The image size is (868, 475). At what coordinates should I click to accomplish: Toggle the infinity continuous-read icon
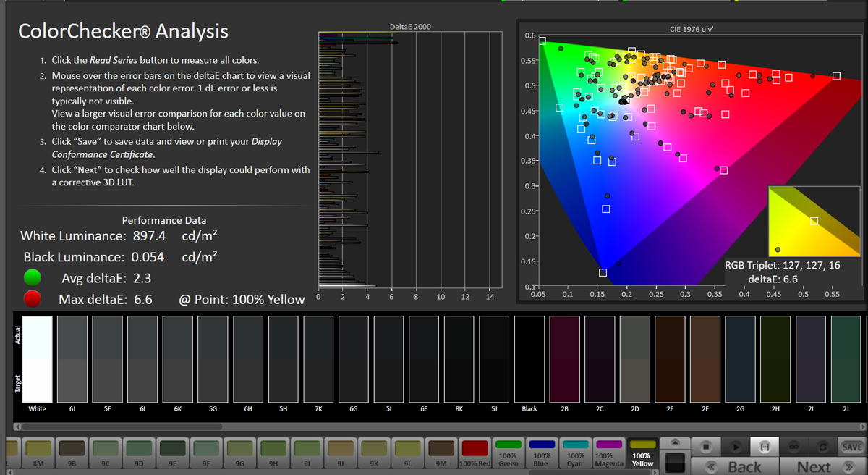(x=793, y=447)
